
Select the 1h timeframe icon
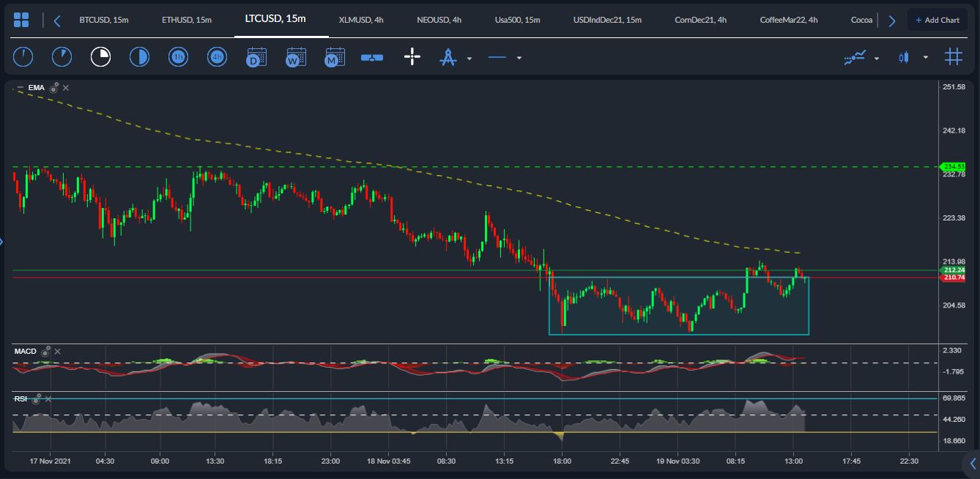[178, 57]
